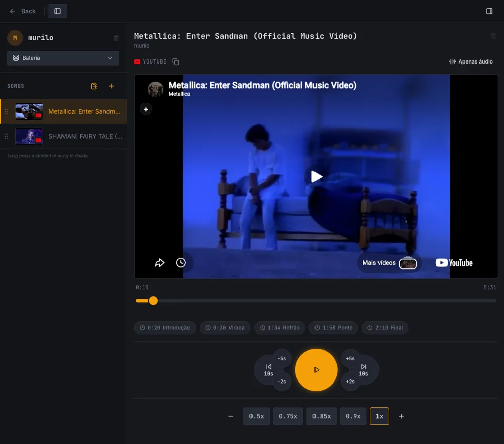Click the total duration 5:31 label
The height and width of the screenshot is (444, 504).
(x=490, y=287)
